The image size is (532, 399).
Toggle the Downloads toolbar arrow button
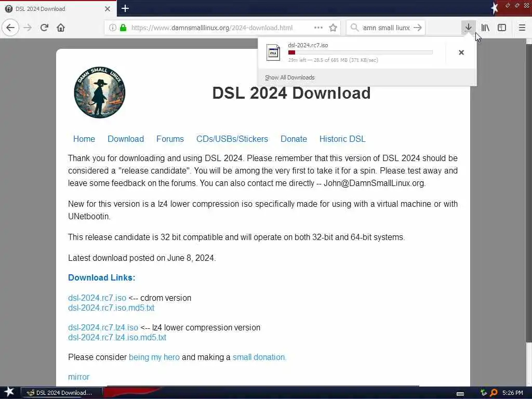coord(468,28)
